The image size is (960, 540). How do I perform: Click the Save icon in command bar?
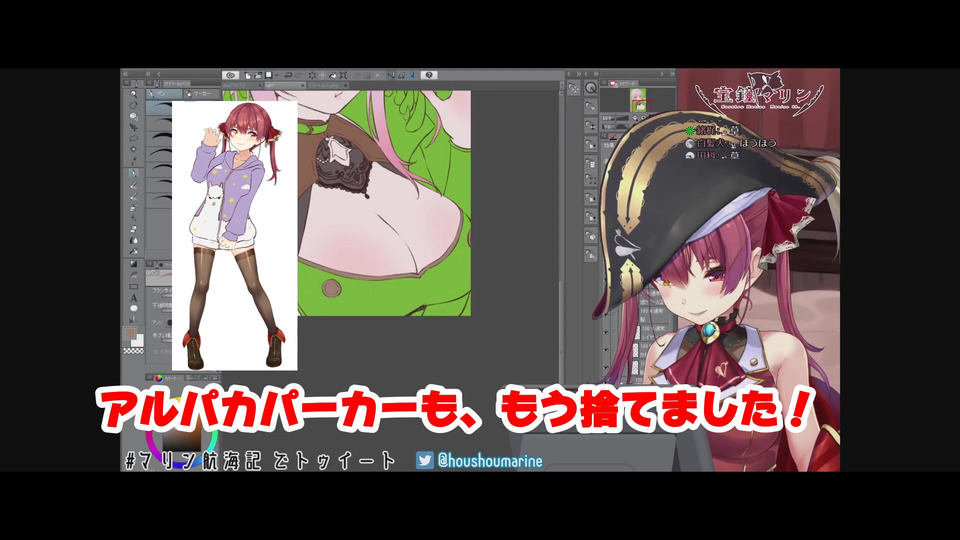(268, 75)
